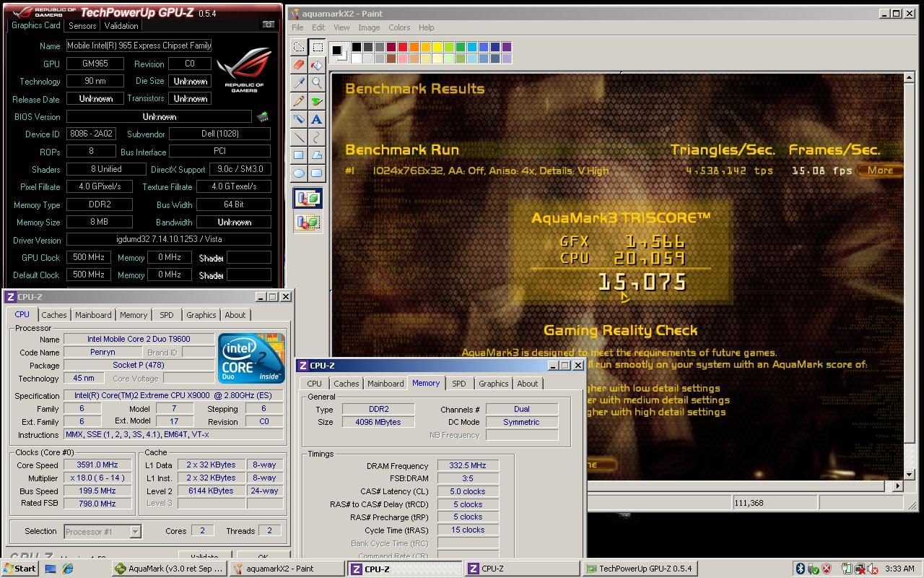Image resolution: width=924 pixels, height=578 pixels.
Task: Pick the purple color swatch in Paint palette
Action: [506, 47]
